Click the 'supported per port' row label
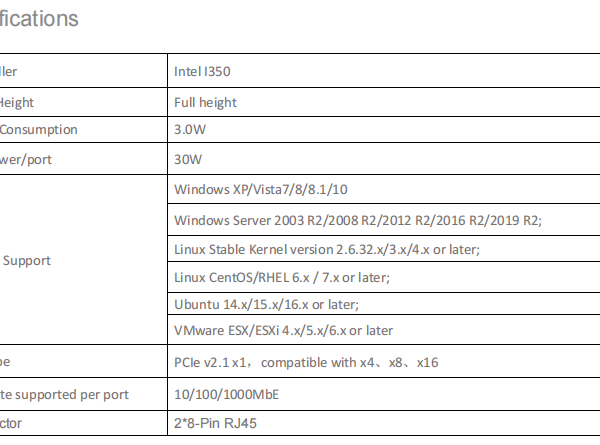The width and height of the screenshot is (600, 445). 64,395
